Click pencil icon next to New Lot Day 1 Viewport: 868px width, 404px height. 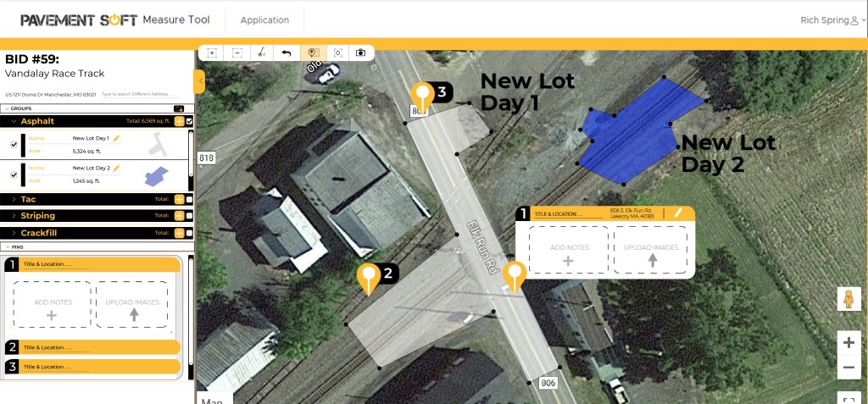tap(117, 137)
